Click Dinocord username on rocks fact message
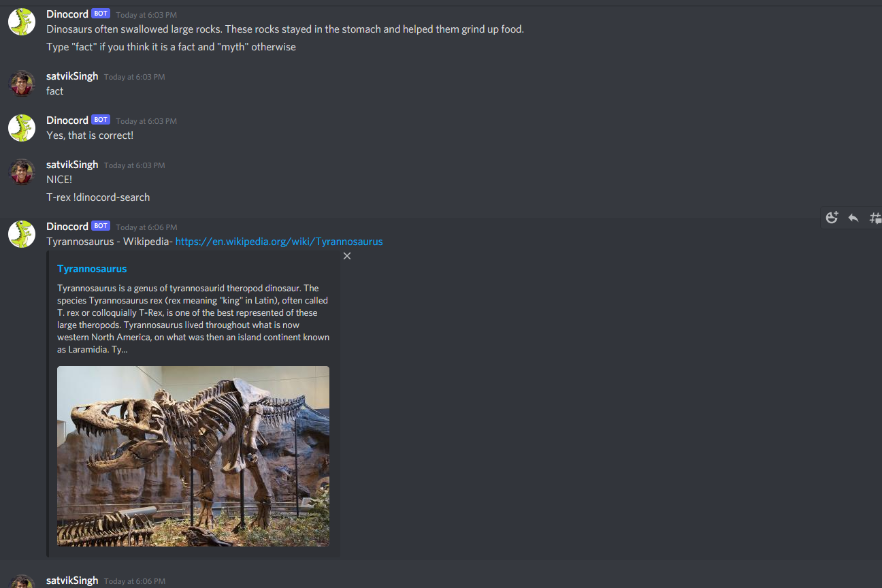 click(x=67, y=14)
